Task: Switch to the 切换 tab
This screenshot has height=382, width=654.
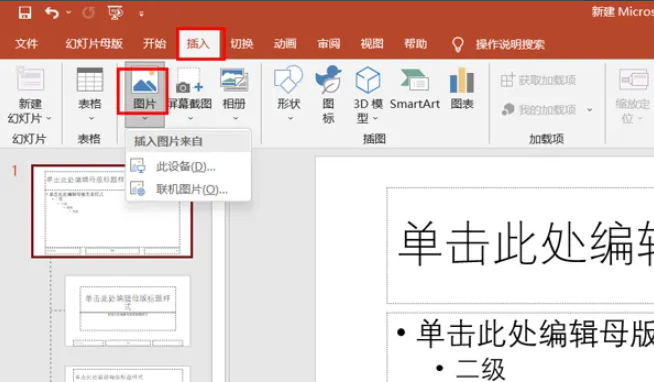Action: [242, 44]
